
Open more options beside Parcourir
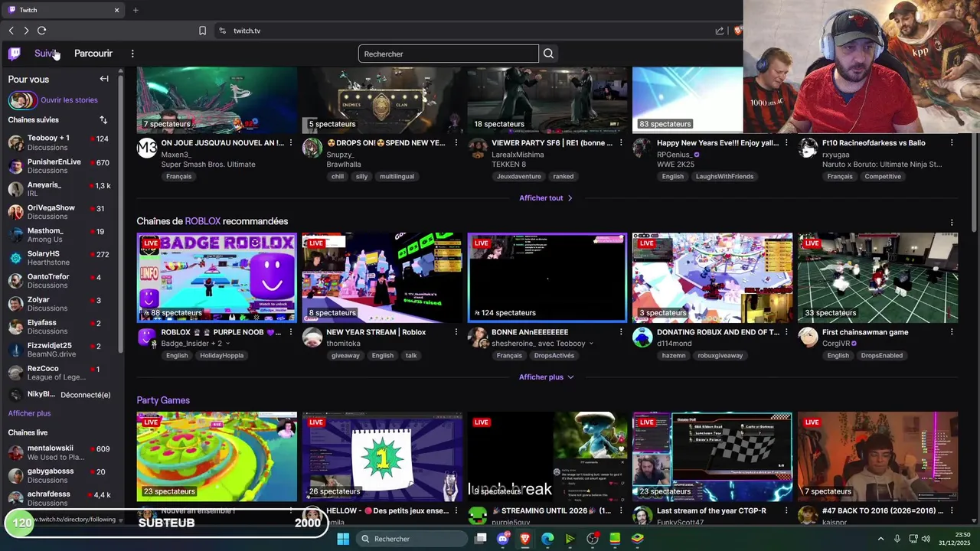point(132,54)
